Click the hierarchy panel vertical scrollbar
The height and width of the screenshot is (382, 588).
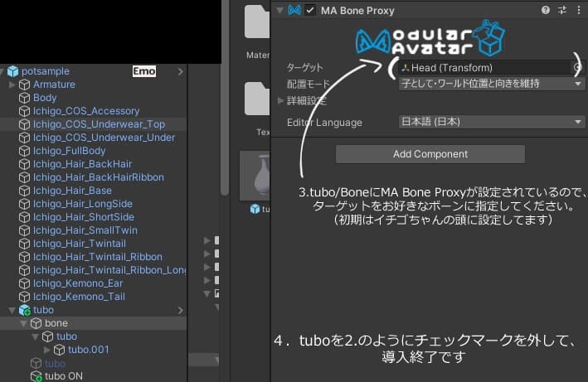coord(225,98)
